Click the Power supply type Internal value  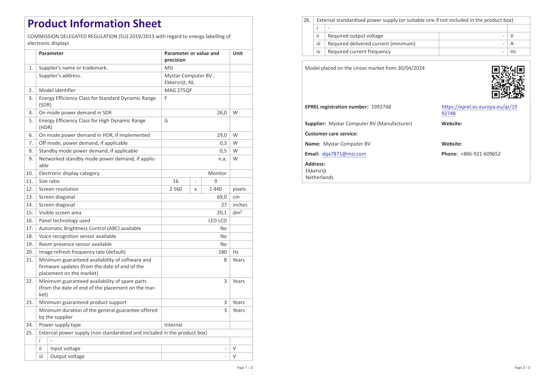[x=173, y=325]
